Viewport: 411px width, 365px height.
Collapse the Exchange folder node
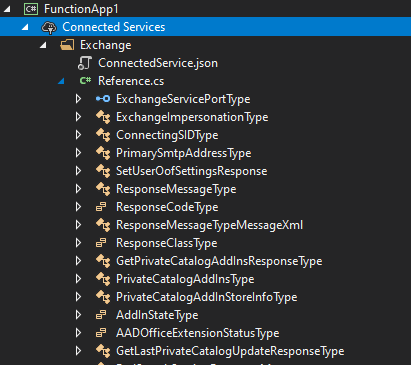tap(43, 46)
